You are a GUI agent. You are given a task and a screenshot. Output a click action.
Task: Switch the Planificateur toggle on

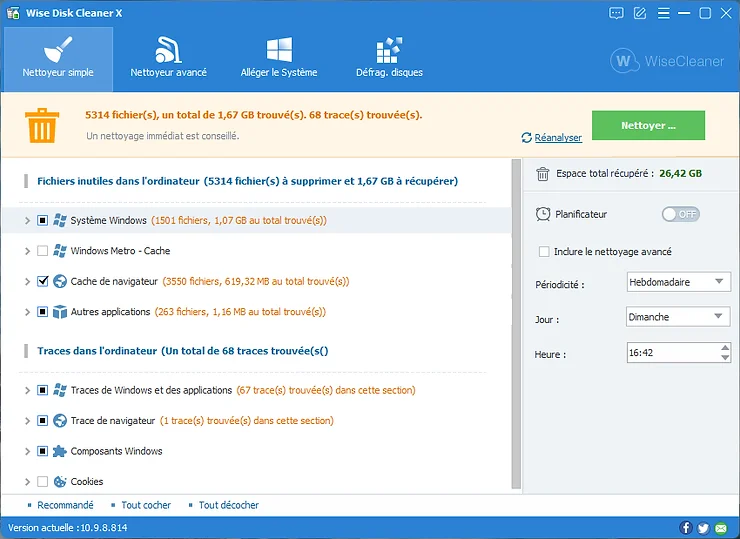(x=681, y=214)
